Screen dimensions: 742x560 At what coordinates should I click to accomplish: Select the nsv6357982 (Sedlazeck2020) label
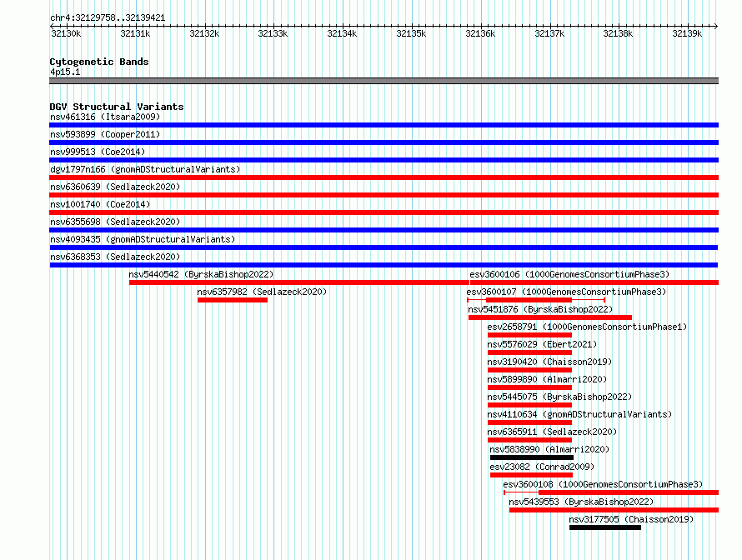click(262, 292)
